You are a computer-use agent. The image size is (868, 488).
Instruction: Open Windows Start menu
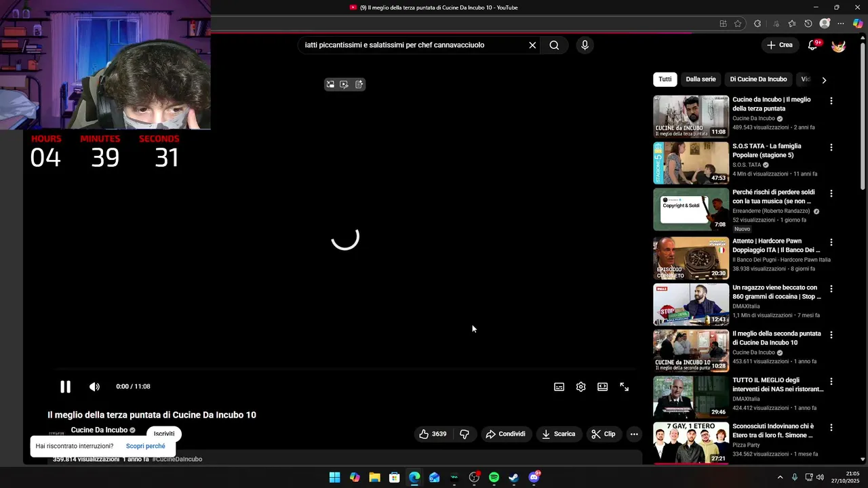(x=334, y=478)
